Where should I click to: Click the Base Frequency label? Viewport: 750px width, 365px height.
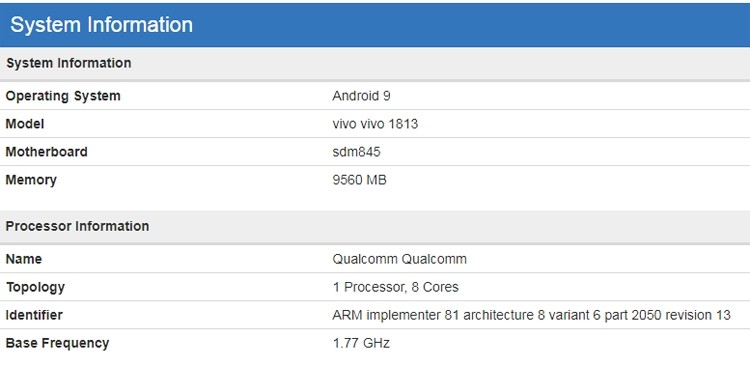tap(57, 343)
